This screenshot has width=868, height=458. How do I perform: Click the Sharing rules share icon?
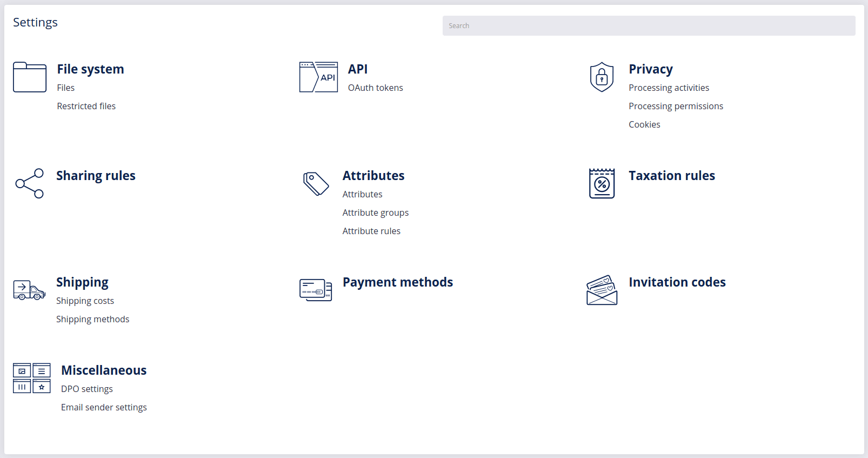click(30, 183)
